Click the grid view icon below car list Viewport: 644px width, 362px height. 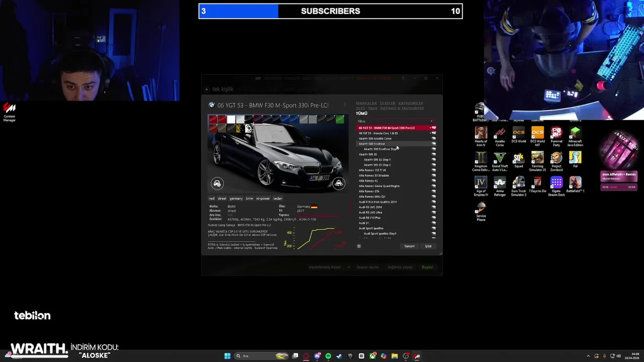coord(359,246)
